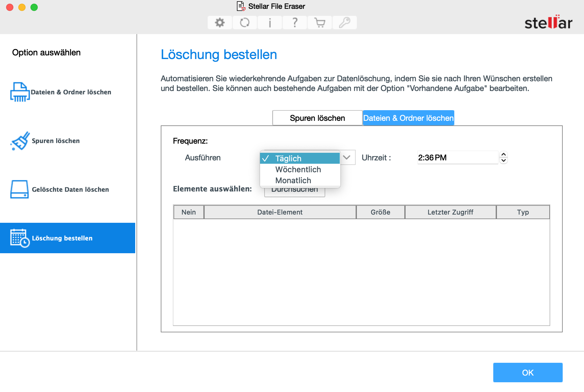Click the stellar logo
The height and width of the screenshot is (392, 584).
548,22
